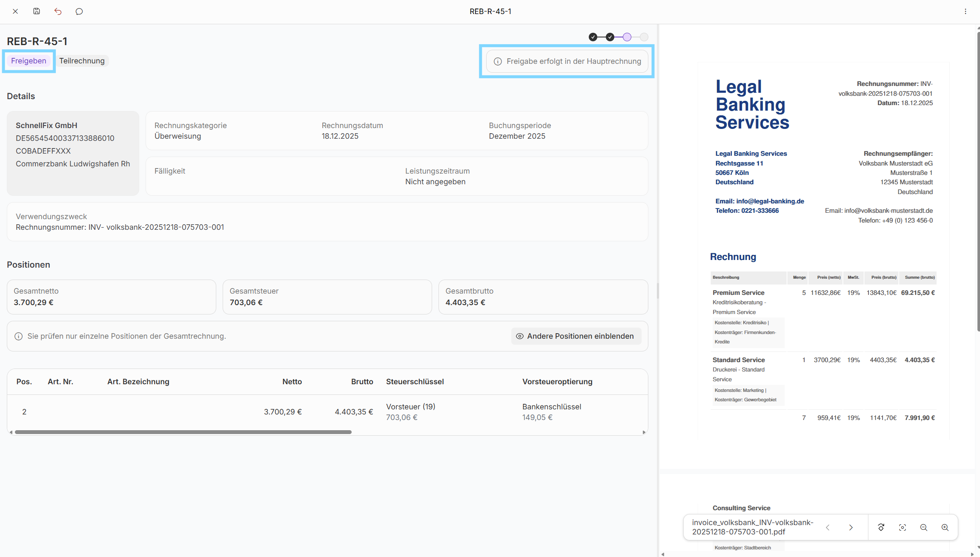Rotate the PDF document
The height and width of the screenshot is (557, 980).
click(x=881, y=527)
